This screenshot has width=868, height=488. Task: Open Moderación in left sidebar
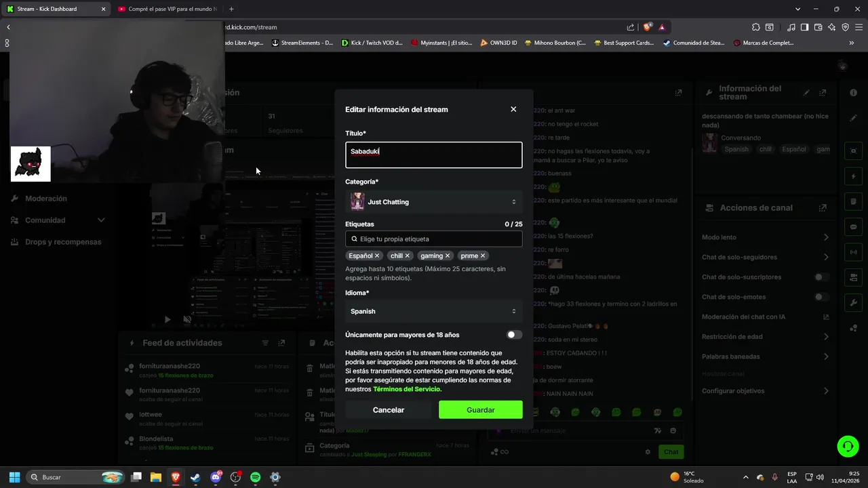[x=46, y=199]
